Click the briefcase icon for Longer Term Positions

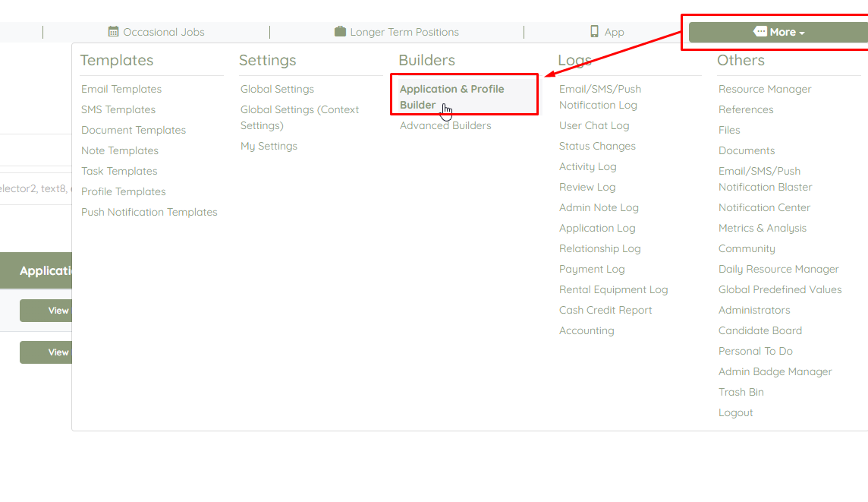340,32
